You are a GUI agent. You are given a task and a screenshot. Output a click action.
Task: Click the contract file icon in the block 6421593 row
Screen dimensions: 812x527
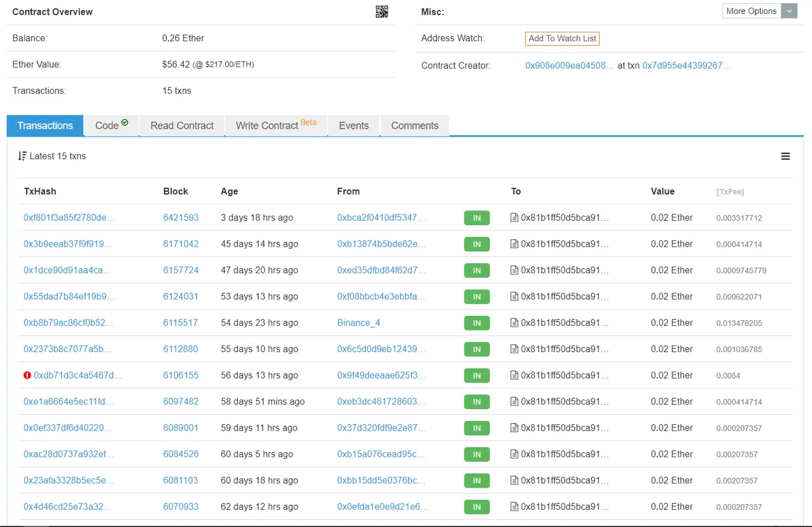tap(514, 218)
